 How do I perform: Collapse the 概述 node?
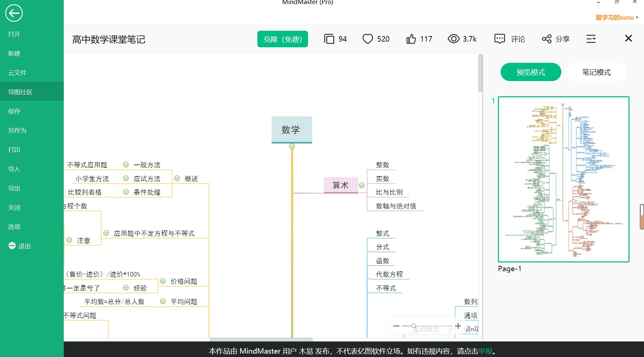[x=177, y=178]
